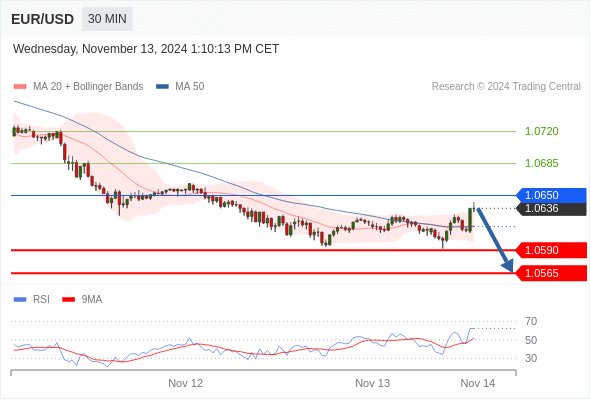Open the Research 2024 Trading Central credit
This screenshot has height=400, width=590.
click(506, 87)
